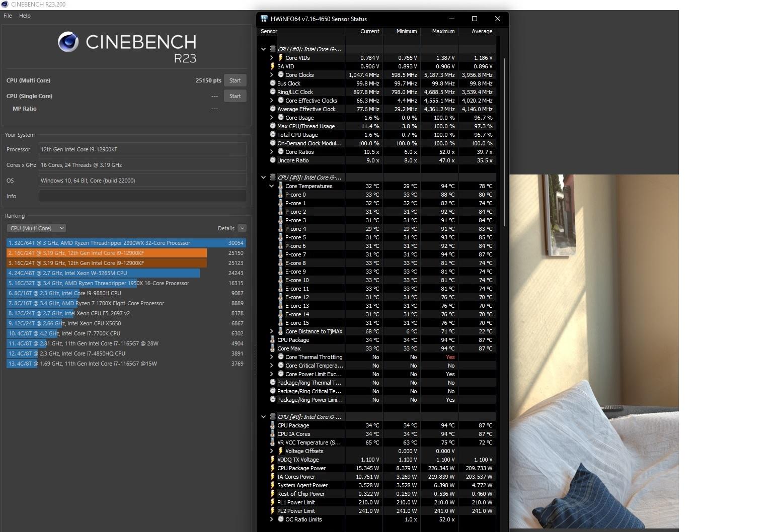The height and width of the screenshot is (532, 773).
Task: Click the Cinebench sphere logo icon
Action: 68,42
